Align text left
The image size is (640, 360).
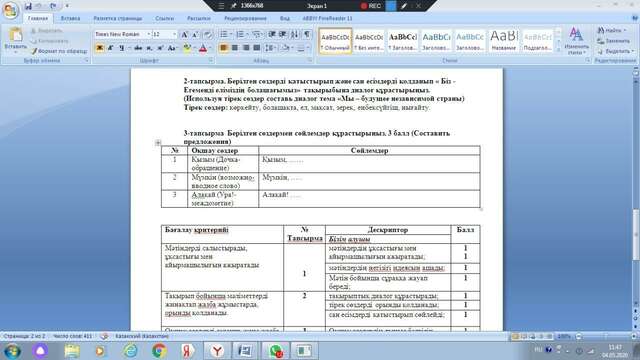pos(223,48)
